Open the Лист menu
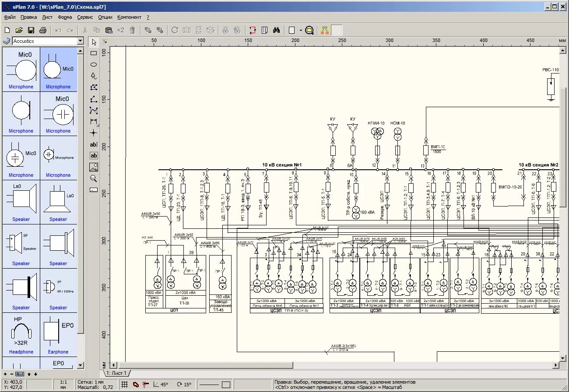 point(47,17)
